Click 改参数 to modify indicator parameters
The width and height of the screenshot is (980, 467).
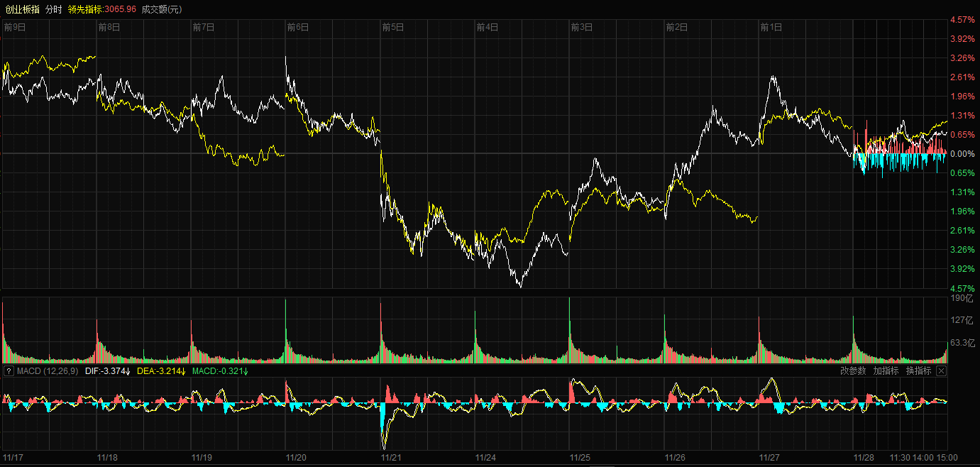tap(853, 371)
